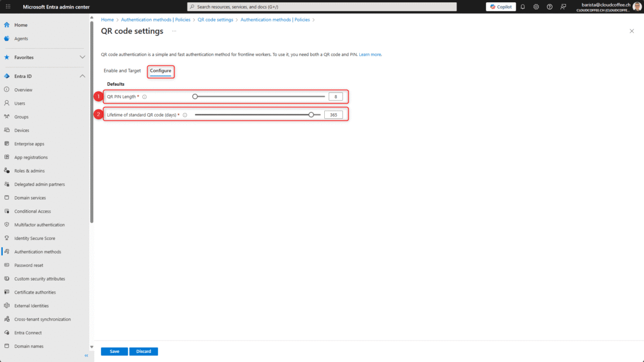Click the Entra Connect icon
The width and height of the screenshot is (644, 362).
[7, 333]
